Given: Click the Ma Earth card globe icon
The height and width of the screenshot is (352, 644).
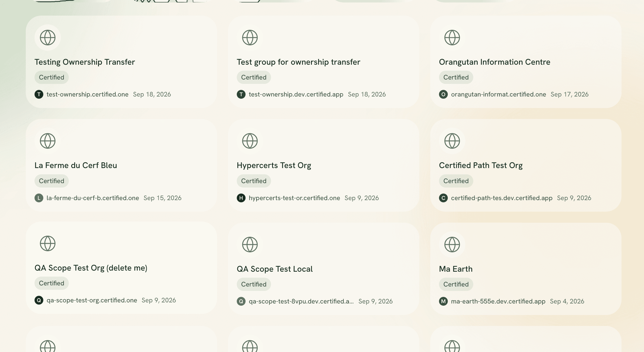Looking at the screenshot, I should click(452, 245).
